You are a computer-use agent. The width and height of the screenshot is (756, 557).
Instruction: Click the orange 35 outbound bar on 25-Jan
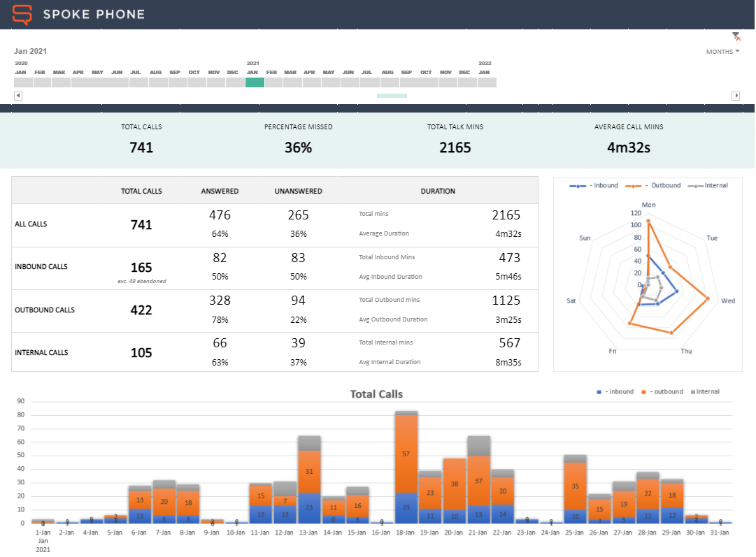click(575, 486)
